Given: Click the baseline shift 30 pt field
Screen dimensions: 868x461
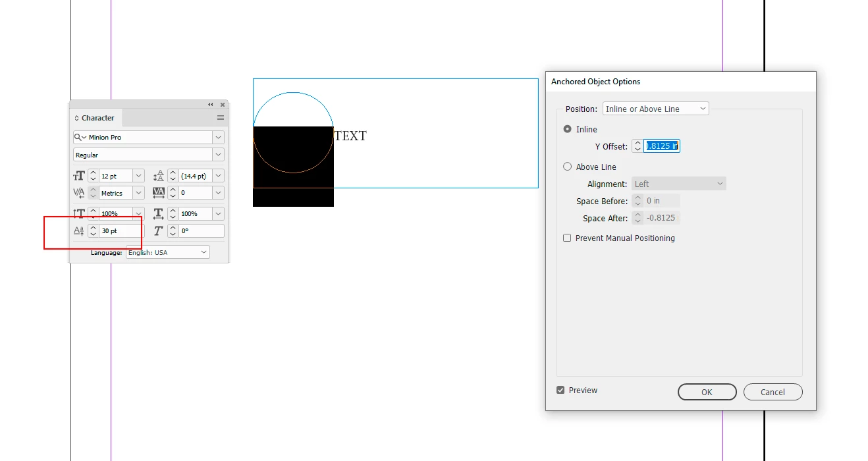Looking at the screenshot, I should tap(121, 231).
